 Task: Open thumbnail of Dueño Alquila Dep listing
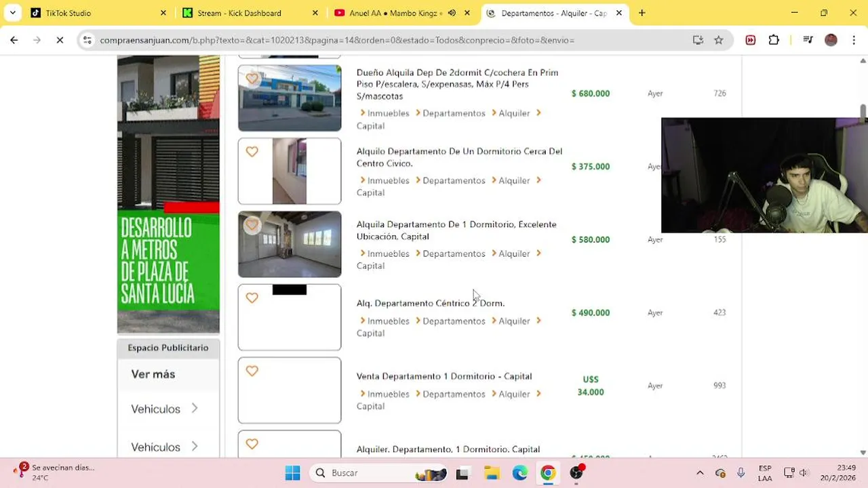click(290, 98)
